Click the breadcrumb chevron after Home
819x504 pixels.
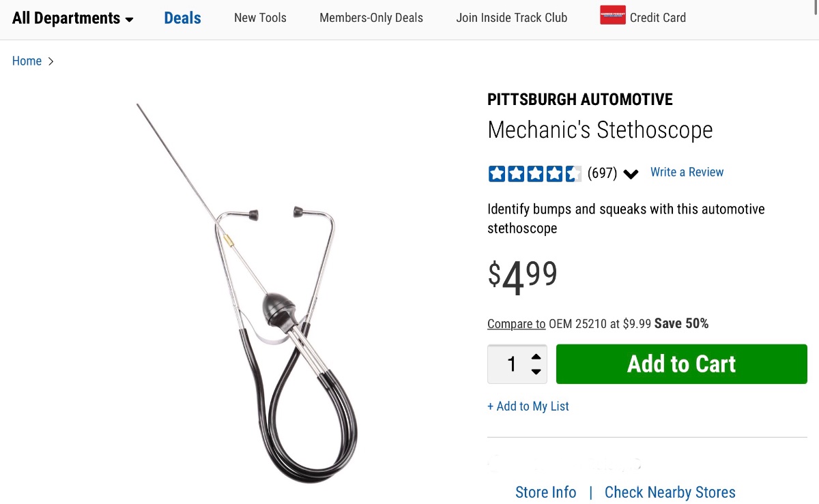51,61
